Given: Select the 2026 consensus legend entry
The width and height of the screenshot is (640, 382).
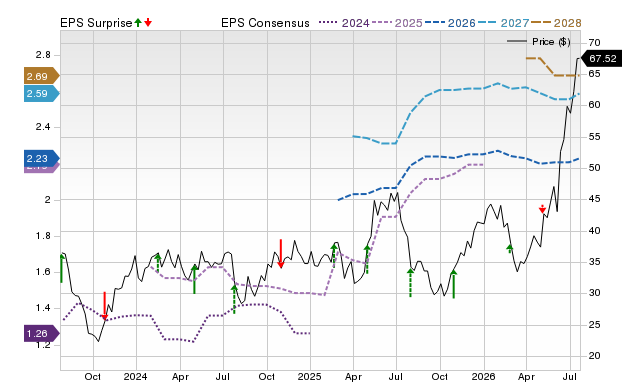Looking at the screenshot, I should pos(450,23).
